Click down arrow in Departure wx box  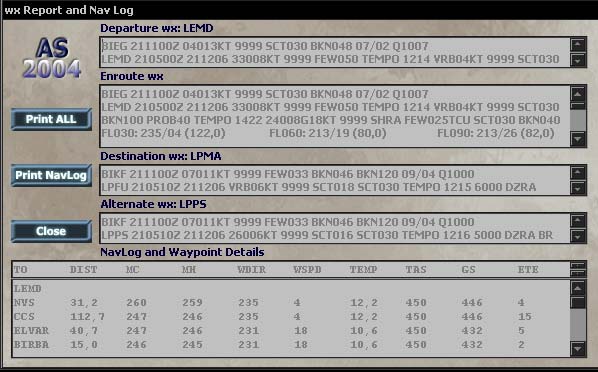coord(578,60)
